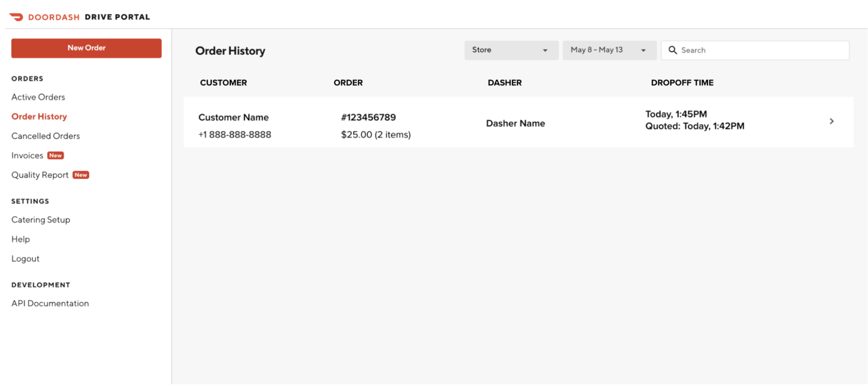Image resolution: width=868 pixels, height=385 pixels.
Task: Expand order row with right chevron
Action: click(831, 121)
